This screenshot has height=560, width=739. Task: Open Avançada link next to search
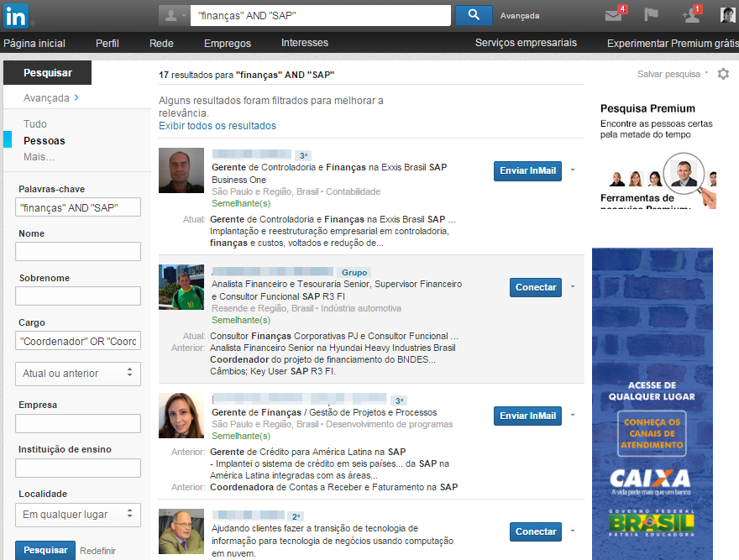tap(520, 16)
